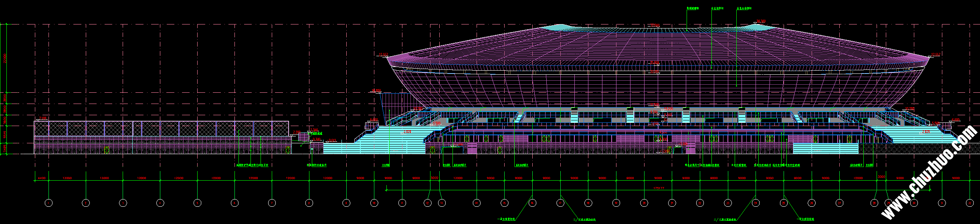Viewport: 980px width, 224px height.
Task: Select grid axis bubble 28
Action: click(x=875, y=203)
